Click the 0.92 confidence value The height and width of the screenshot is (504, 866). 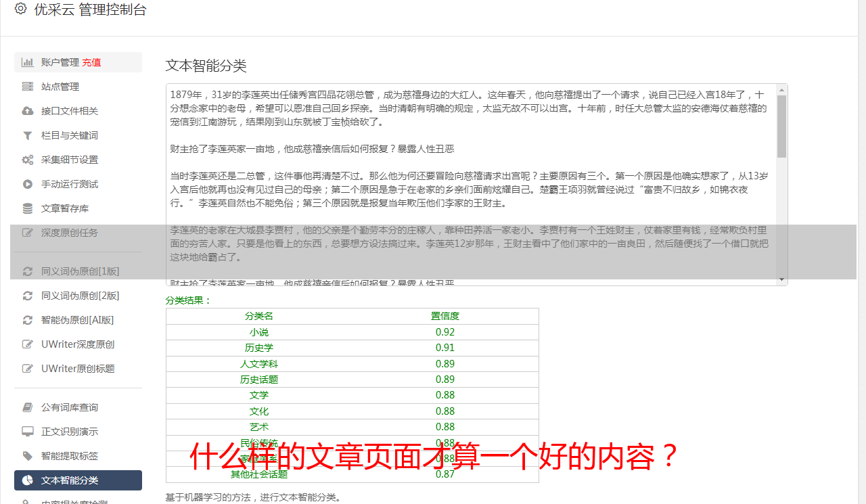coord(445,332)
